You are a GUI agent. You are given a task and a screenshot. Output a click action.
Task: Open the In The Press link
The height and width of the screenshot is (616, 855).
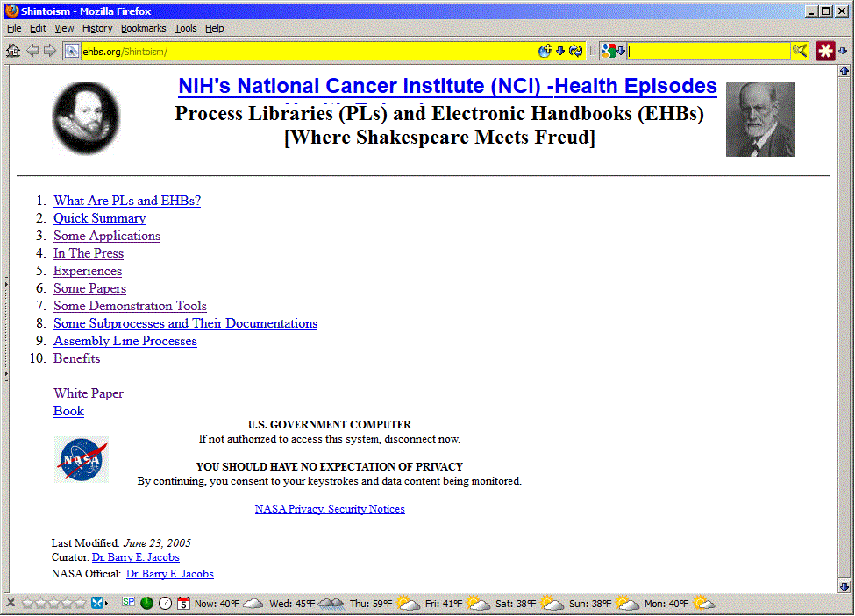(x=89, y=253)
